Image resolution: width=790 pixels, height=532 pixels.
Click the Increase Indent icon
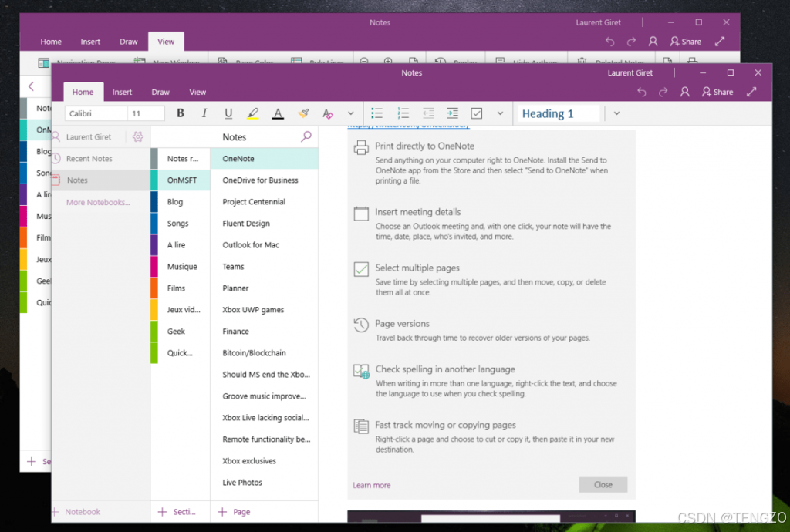click(x=452, y=113)
